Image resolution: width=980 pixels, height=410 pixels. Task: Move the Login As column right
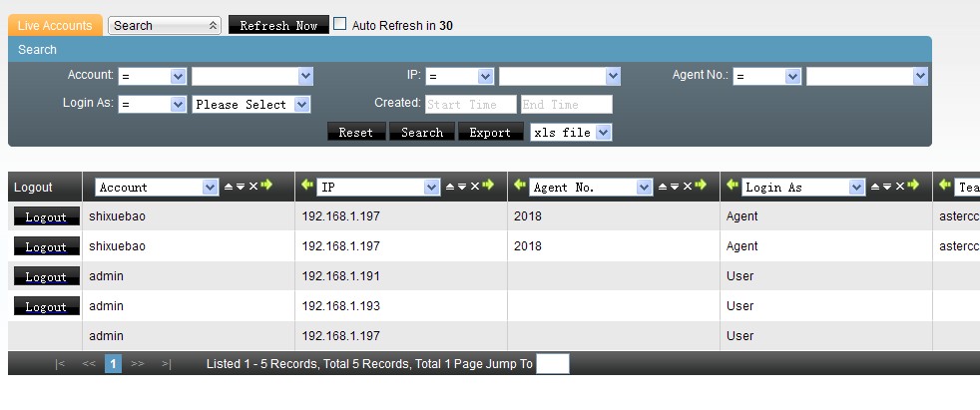(913, 187)
